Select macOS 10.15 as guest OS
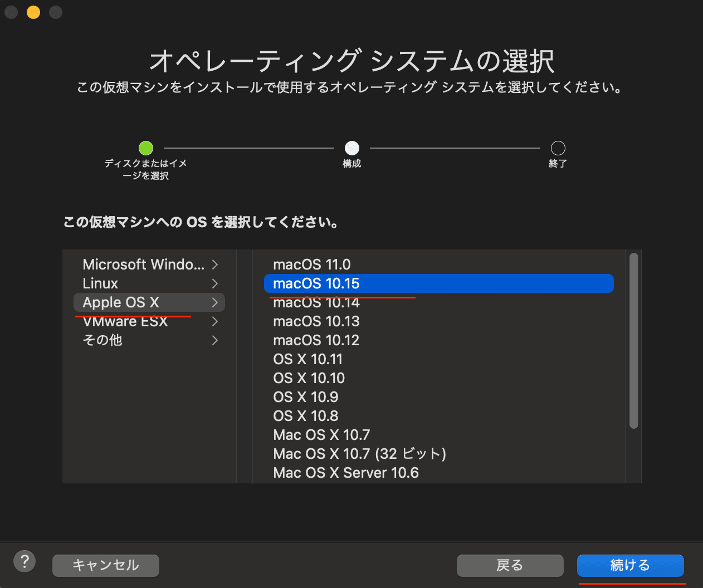Viewport: 703px width, 588px height. pos(316,283)
